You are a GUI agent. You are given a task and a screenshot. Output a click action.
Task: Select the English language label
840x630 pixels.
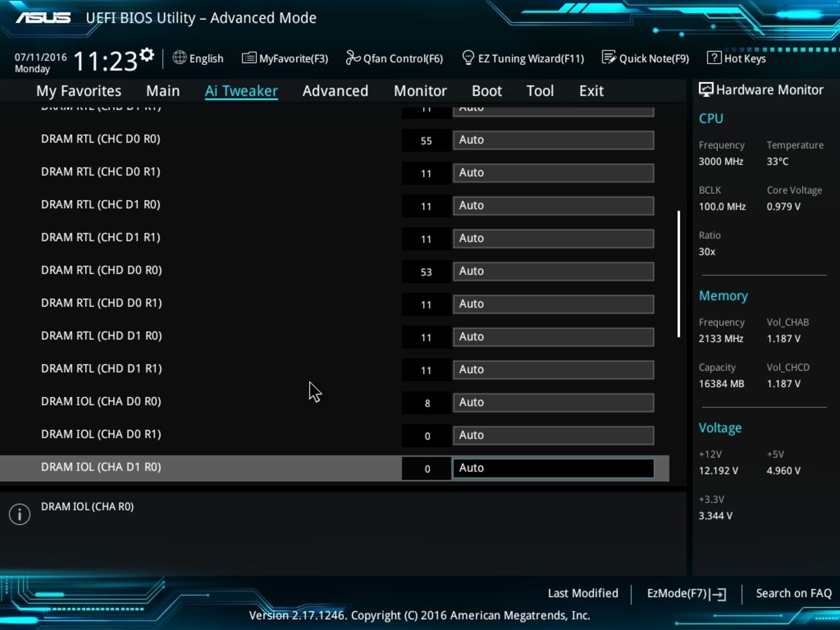point(206,59)
